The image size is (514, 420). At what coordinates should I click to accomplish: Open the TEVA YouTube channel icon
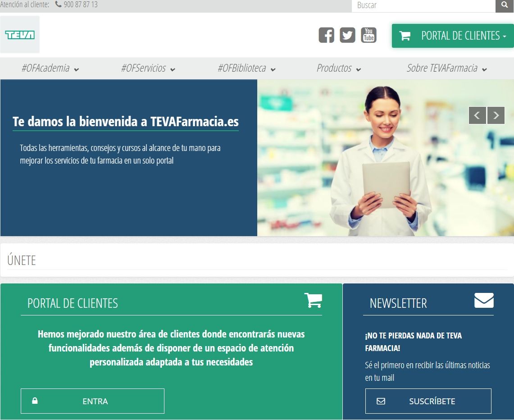tap(369, 35)
